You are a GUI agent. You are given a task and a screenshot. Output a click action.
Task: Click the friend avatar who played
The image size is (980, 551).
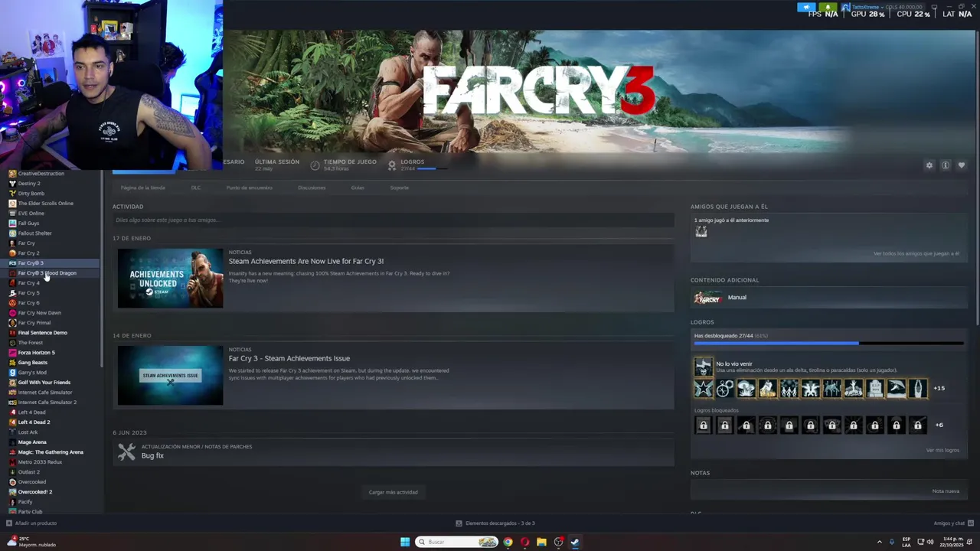[x=701, y=231]
